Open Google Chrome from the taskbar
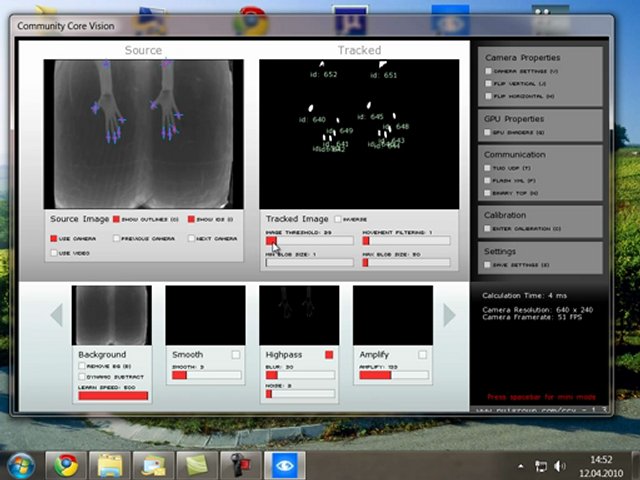 tap(66, 465)
